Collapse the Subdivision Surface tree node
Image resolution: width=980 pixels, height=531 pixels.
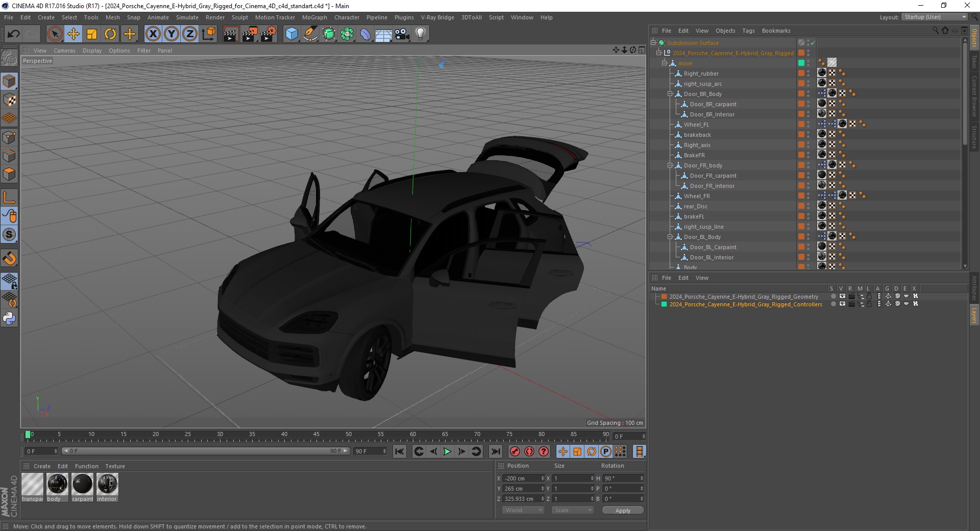pyautogui.click(x=653, y=43)
